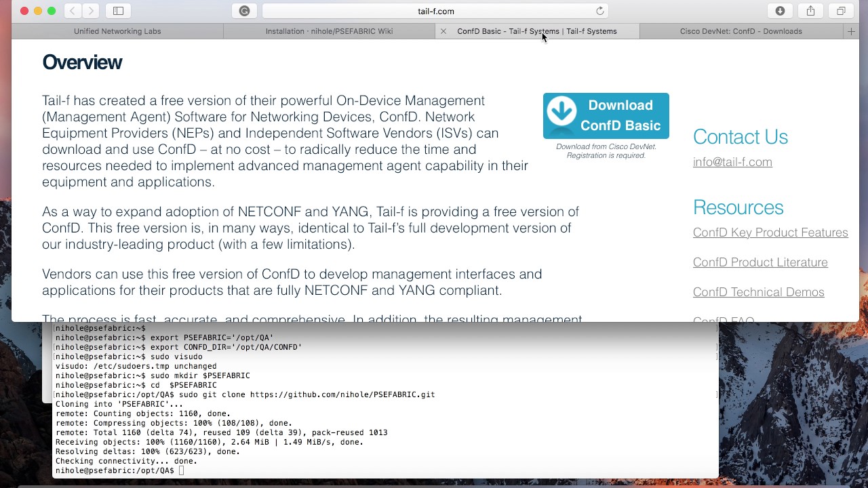The height and width of the screenshot is (488, 868).
Task: Click Terminal's last prompt line with cursor
Action: coord(120,470)
